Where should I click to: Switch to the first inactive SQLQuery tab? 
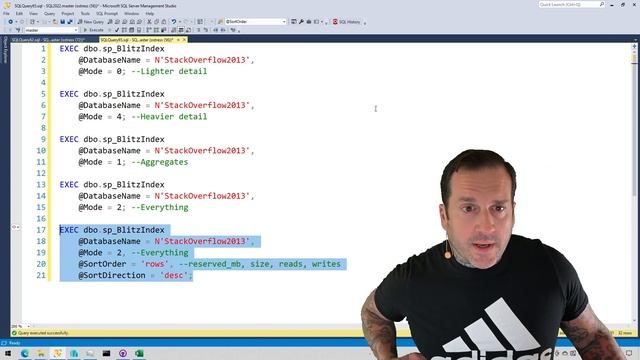click(x=48, y=40)
